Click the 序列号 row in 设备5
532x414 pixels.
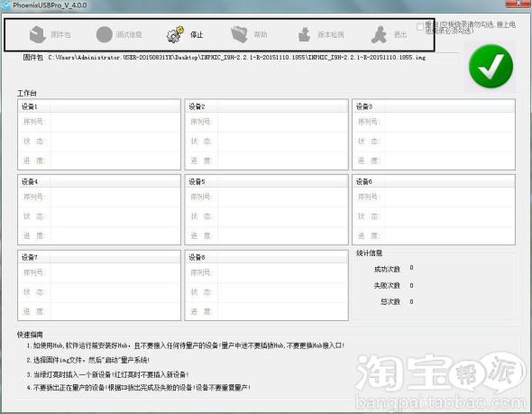coord(266,198)
